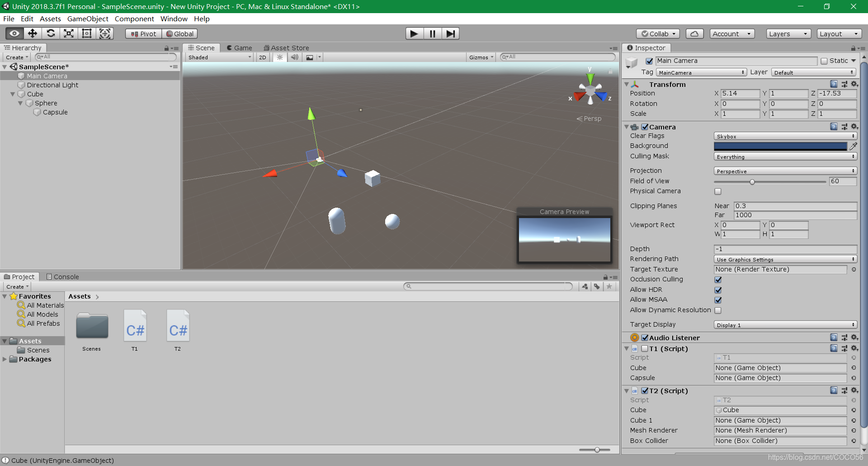Open the Layers dropdown
The width and height of the screenshot is (868, 466).
(x=788, y=34)
